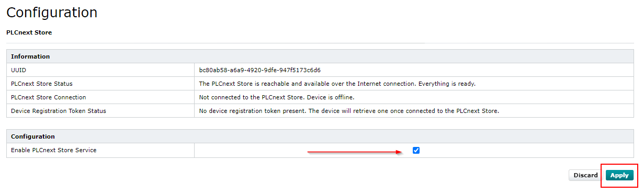Discard the configuration changes
644x194 pixels.
pyautogui.click(x=585, y=175)
